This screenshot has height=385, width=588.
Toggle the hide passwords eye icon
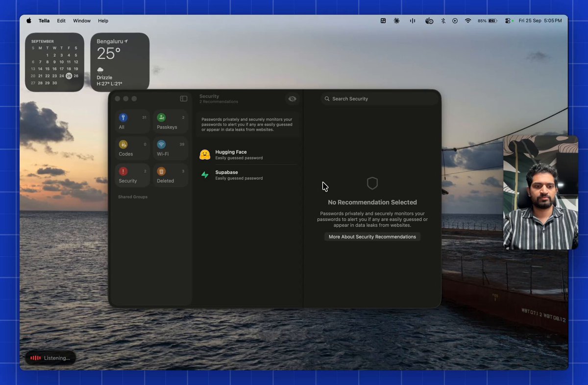click(293, 98)
